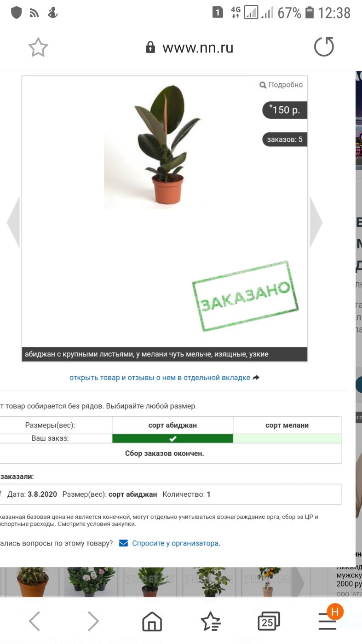This screenshot has width=362, height=644.
Task: Tap the bookmark star icon
Action: point(38,47)
